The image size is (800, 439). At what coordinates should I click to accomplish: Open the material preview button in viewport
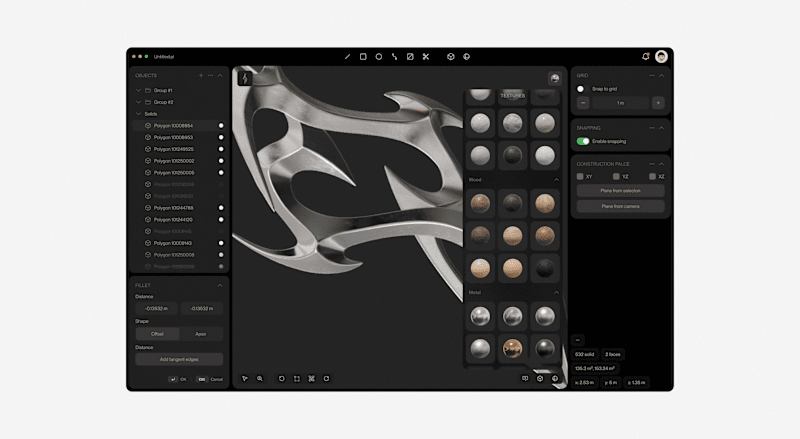pos(555,78)
